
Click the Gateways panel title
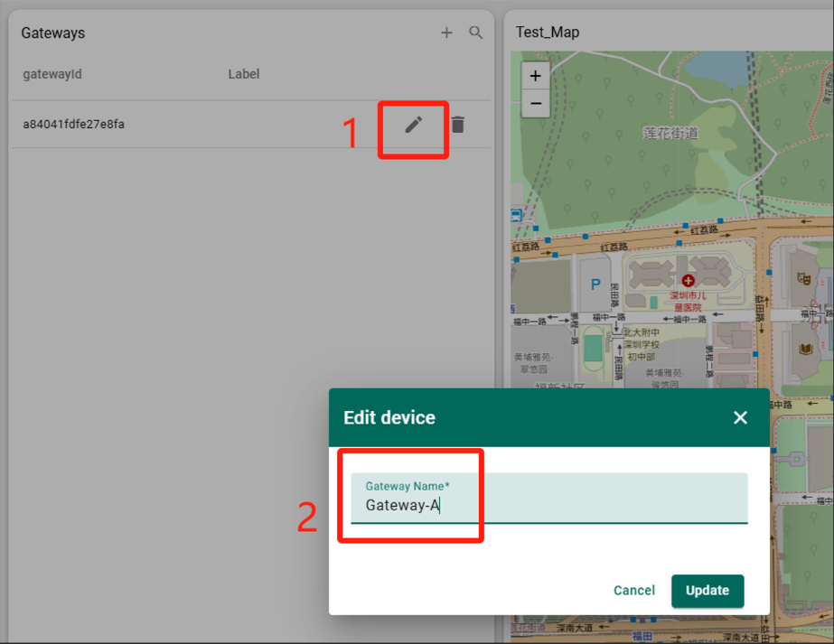(53, 33)
